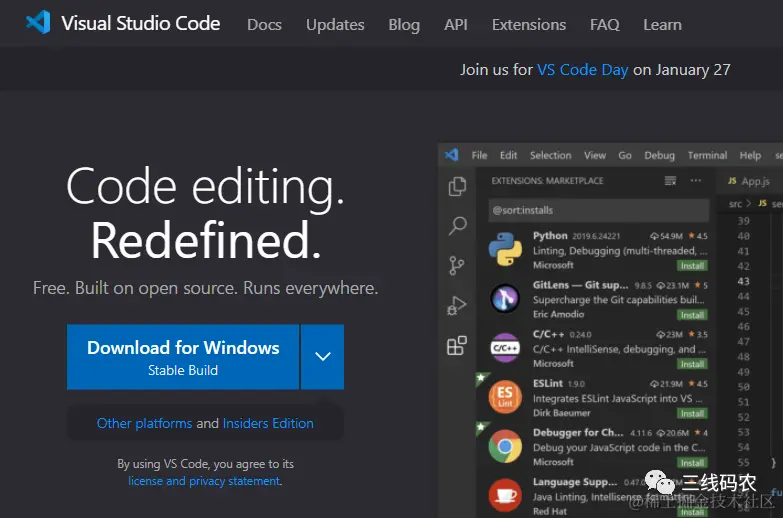Click the Python extension icon
This screenshot has width=783, height=518.
(505, 249)
